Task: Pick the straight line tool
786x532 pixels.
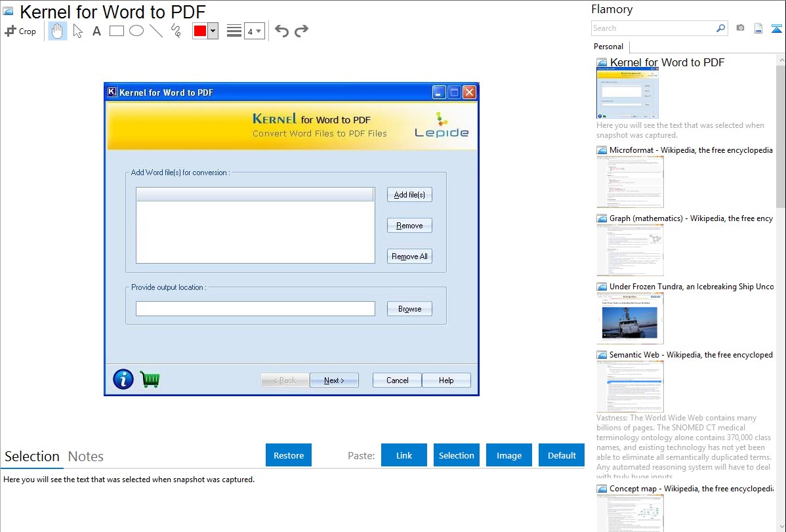Action: 156,31
